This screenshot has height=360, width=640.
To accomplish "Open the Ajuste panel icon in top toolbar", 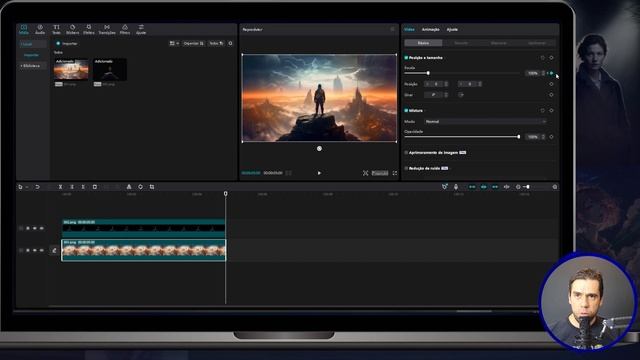I will click(141, 29).
